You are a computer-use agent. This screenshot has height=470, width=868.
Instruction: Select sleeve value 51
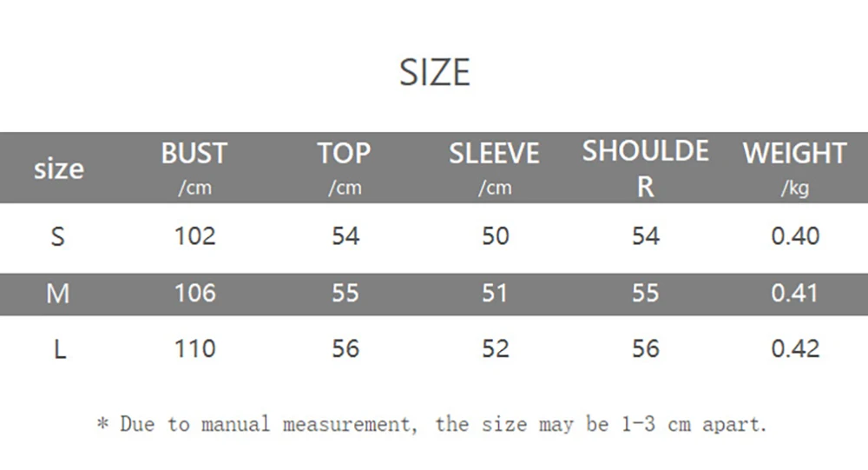tap(495, 293)
